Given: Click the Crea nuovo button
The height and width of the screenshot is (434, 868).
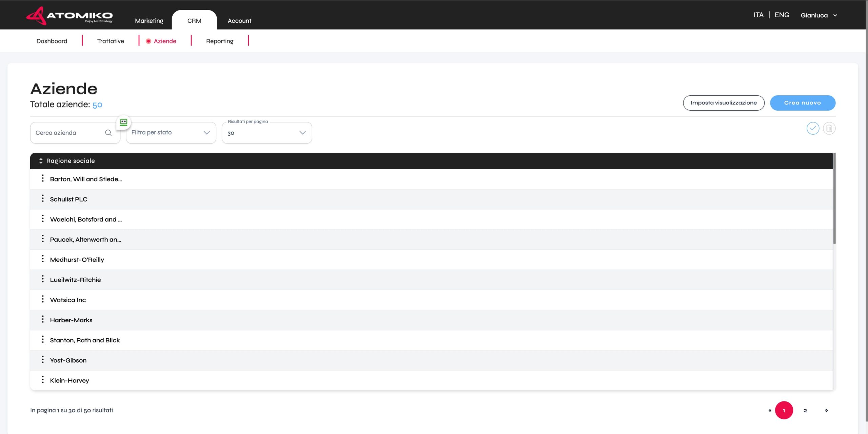Looking at the screenshot, I should 802,103.
